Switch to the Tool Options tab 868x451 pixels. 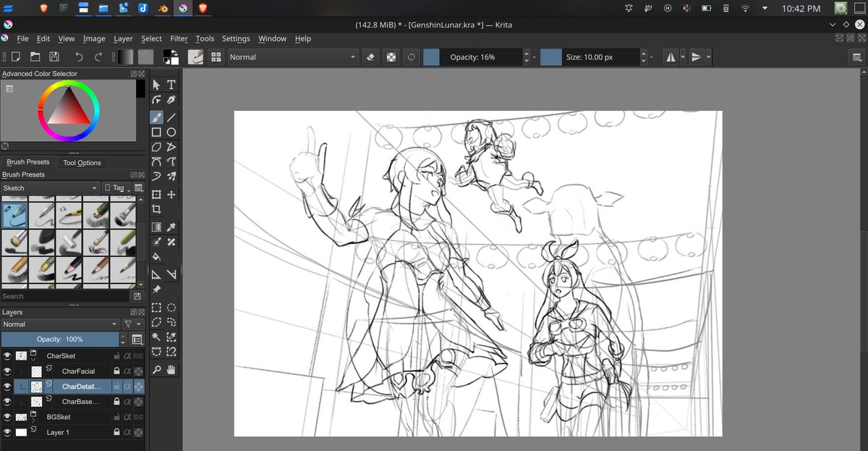coord(82,163)
